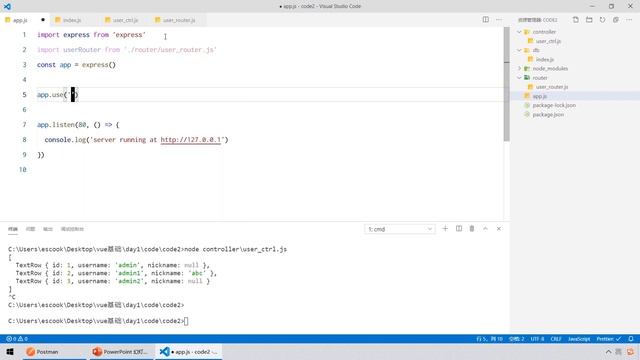Click the orange tray icon on the taskbar

coord(631,351)
